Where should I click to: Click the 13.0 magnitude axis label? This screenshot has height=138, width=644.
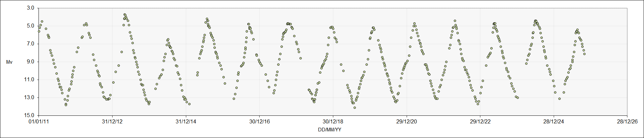(x=30, y=98)
